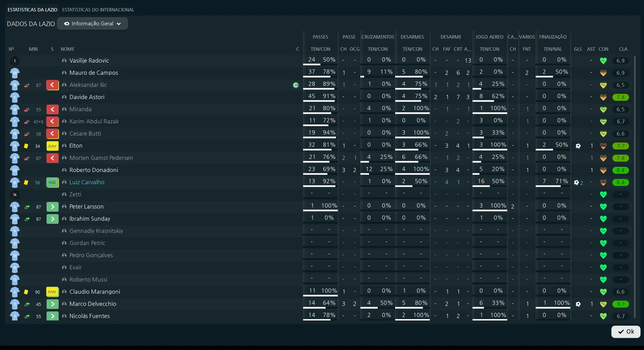This screenshot has width=644, height=350.
Task: Click Roberto Mussi's name
Action: (x=88, y=279)
